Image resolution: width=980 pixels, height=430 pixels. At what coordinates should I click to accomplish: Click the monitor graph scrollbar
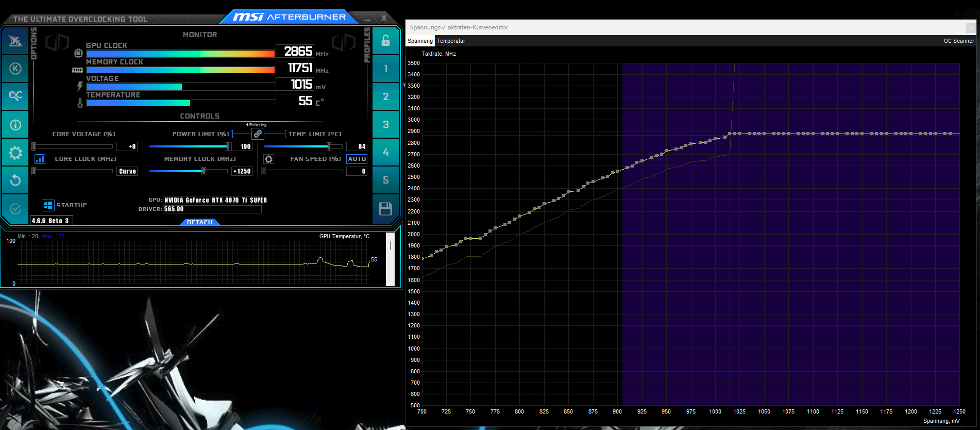390,259
